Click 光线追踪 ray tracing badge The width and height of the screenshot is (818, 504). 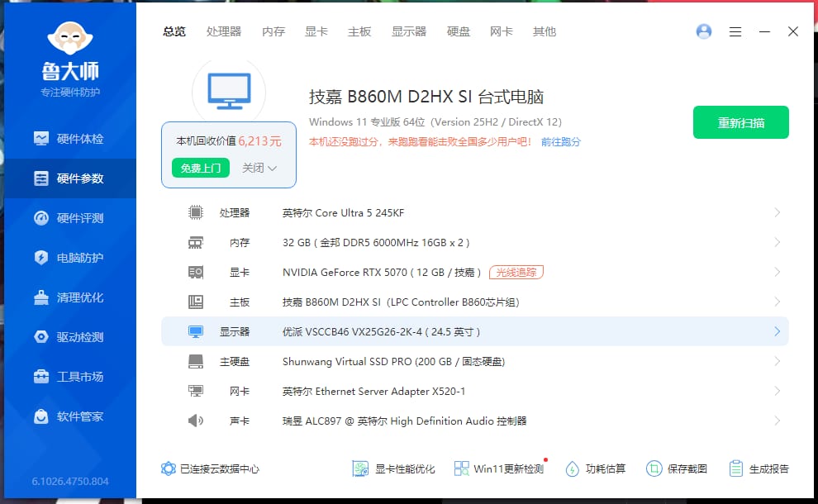pyautogui.click(x=516, y=273)
